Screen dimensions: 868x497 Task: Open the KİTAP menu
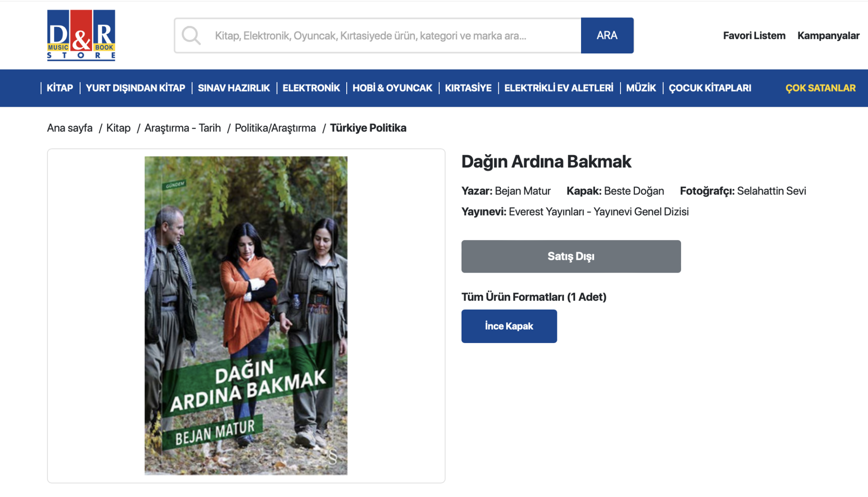point(60,88)
